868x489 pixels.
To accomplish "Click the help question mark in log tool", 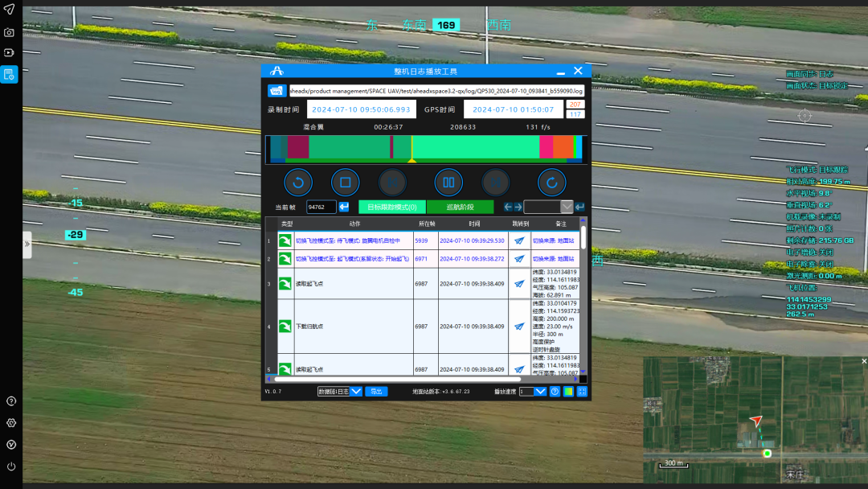I will click(x=555, y=392).
